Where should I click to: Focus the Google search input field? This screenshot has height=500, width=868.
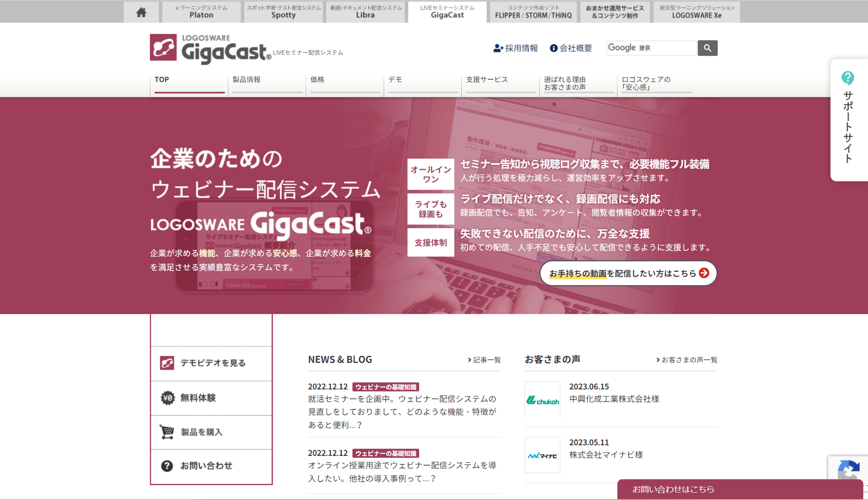(x=651, y=48)
